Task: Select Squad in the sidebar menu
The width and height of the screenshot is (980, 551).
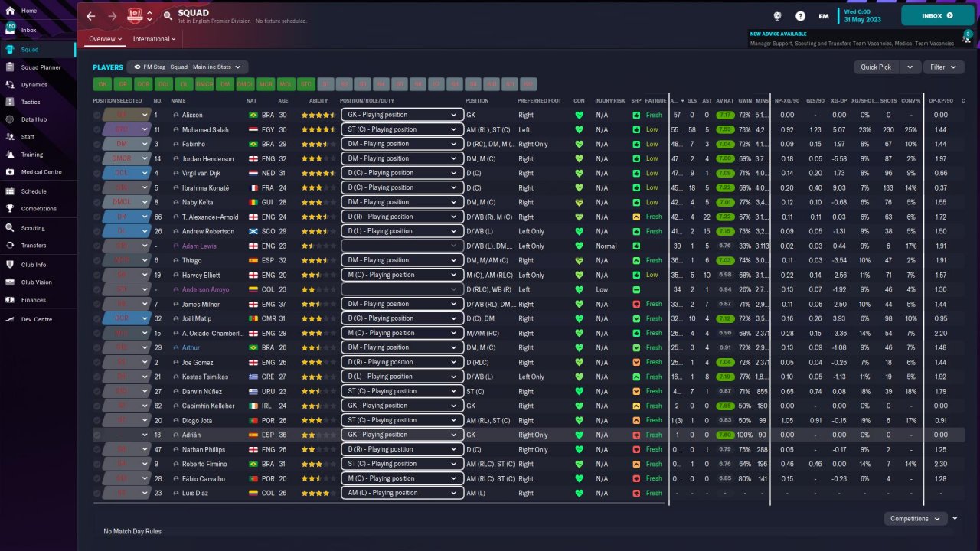Action: (x=38, y=50)
